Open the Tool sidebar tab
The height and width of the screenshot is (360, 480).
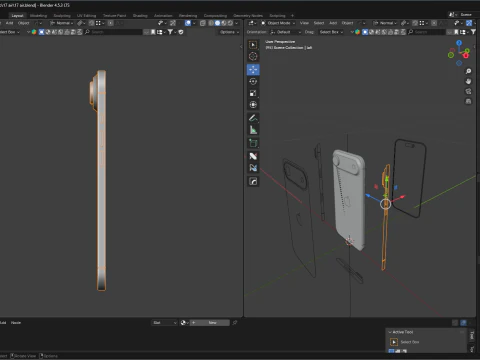tap(472, 335)
